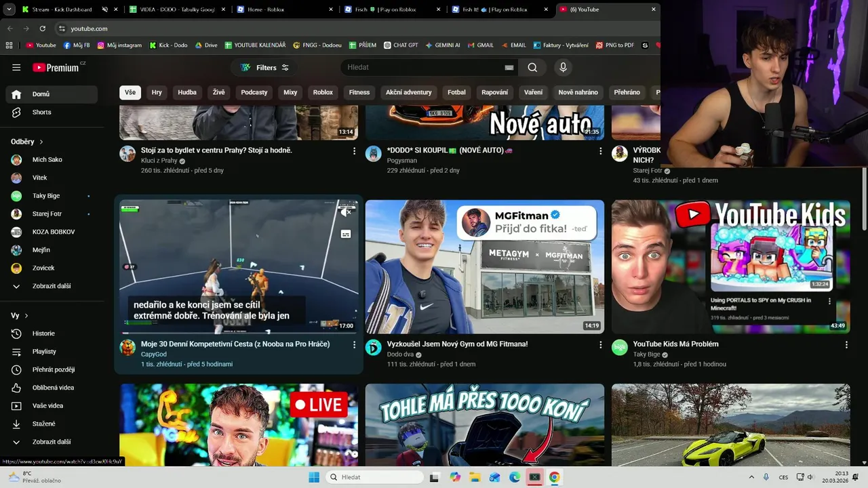Select the Rapování filter chip

(x=495, y=92)
